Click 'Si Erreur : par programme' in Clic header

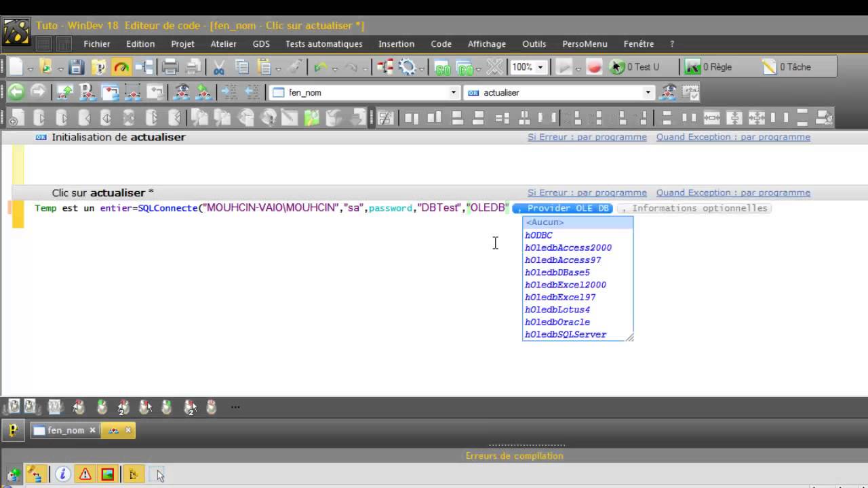[x=587, y=192]
